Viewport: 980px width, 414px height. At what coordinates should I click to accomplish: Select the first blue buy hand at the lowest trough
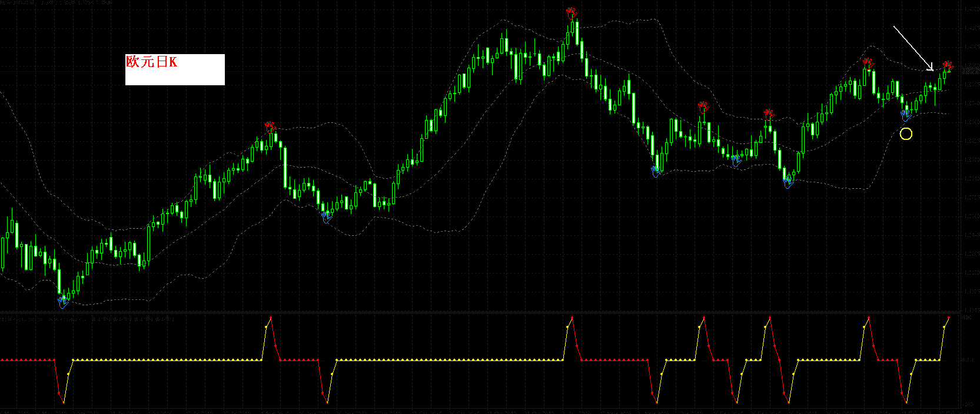pyautogui.click(x=64, y=302)
